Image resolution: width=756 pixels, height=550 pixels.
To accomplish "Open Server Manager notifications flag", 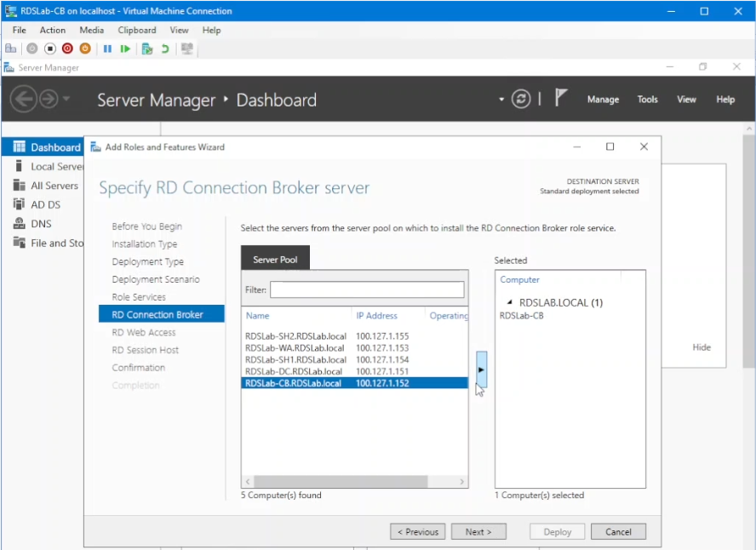I will click(559, 96).
